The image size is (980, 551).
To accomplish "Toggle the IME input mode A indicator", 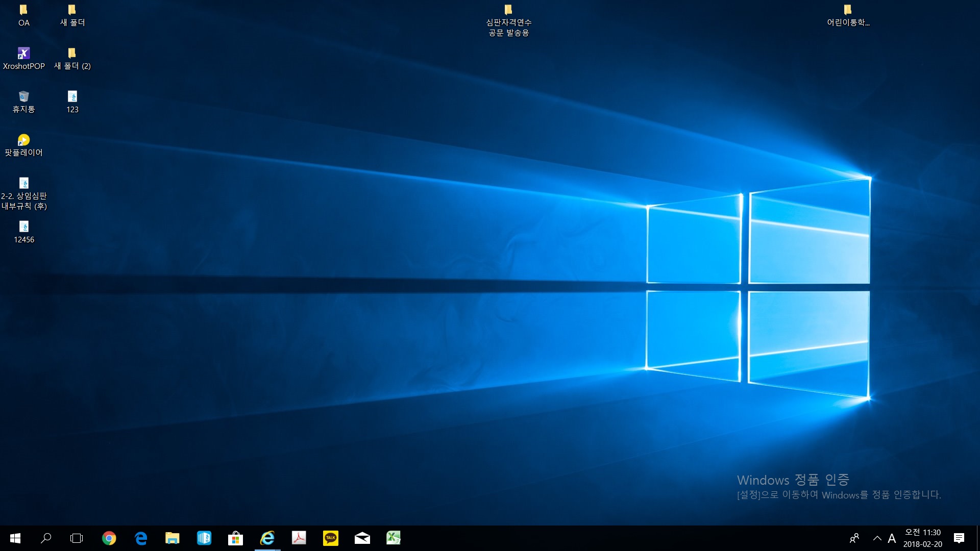I will pyautogui.click(x=892, y=538).
